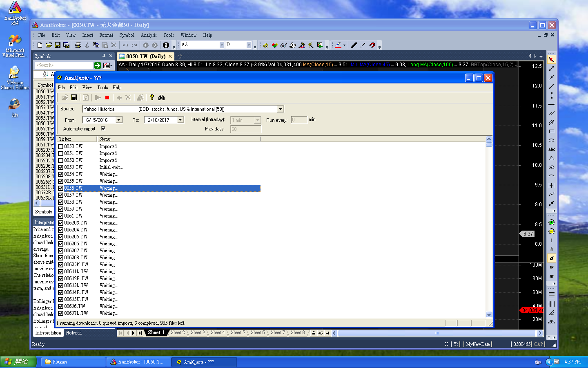Uncheck the 00631L.TW ticker checkbox
Viewport: 588px width, 368px height.
tap(60, 272)
